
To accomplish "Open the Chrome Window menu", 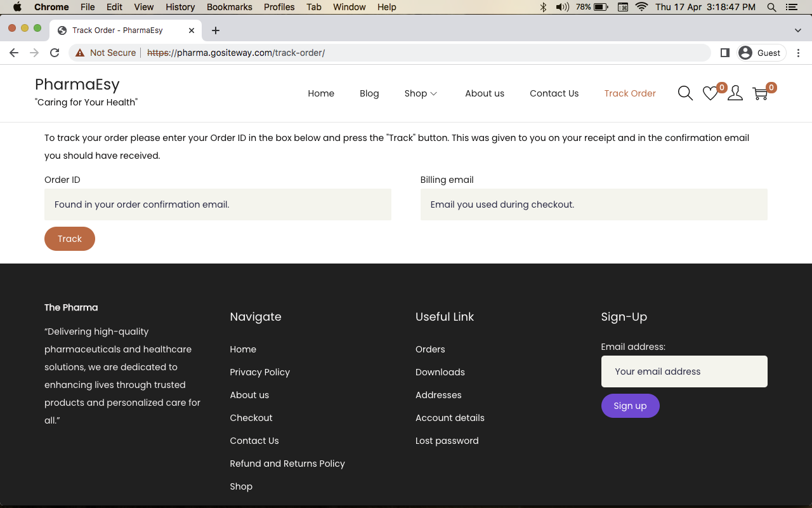I will tap(350, 7).
